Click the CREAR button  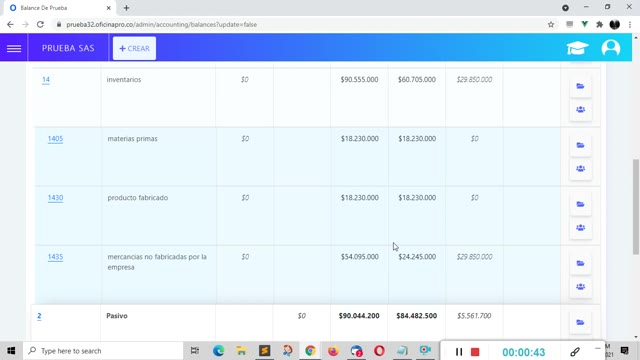pyautogui.click(x=134, y=48)
